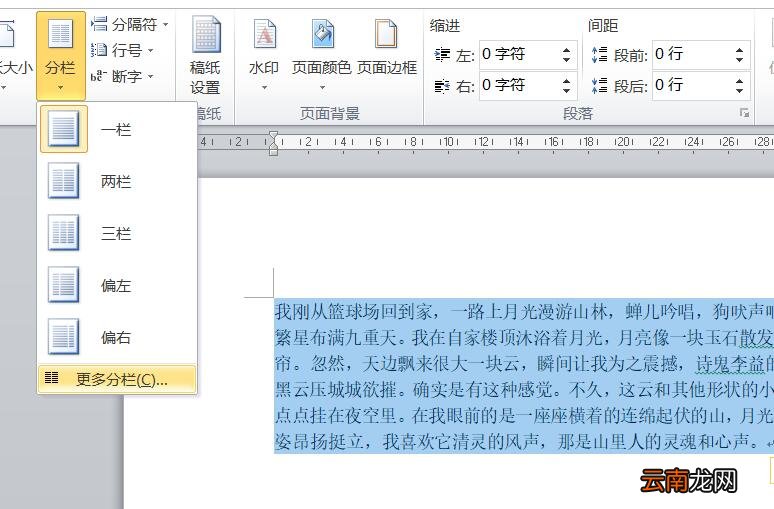774x509 pixels.
Task: Decrease 段前 spacing with down arrow
Action: pos(739,60)
